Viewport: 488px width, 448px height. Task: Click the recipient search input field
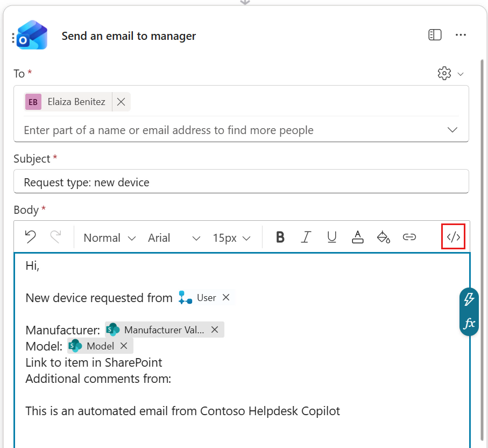tap(215, 130)
